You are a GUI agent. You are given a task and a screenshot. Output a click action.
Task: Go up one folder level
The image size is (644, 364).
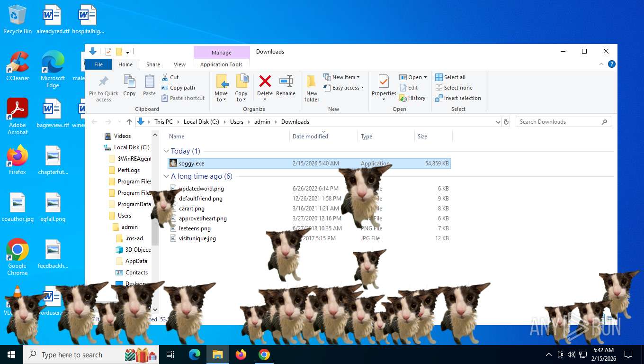tap(129, 122)
